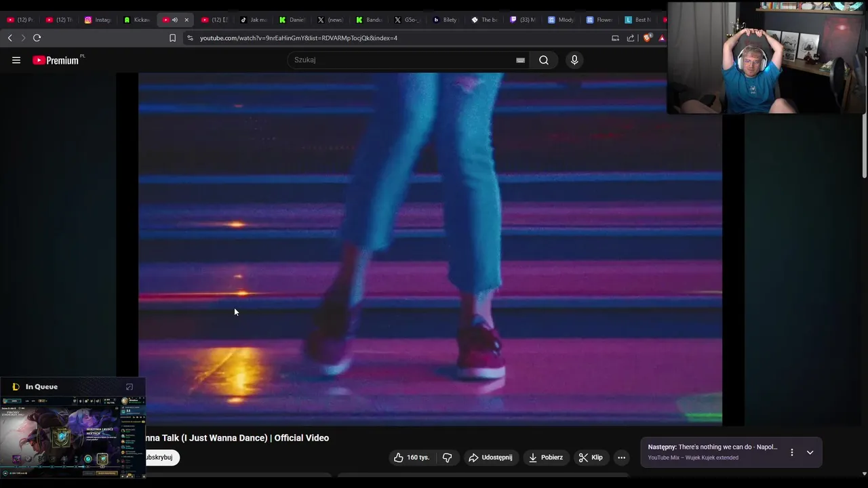Open the YouTube guide hamburger menu
Viewport: 868px width, 488px height.
pos(16,60)
